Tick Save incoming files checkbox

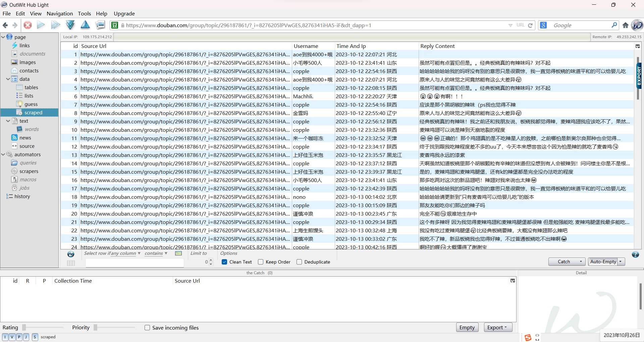pos(147,328)
